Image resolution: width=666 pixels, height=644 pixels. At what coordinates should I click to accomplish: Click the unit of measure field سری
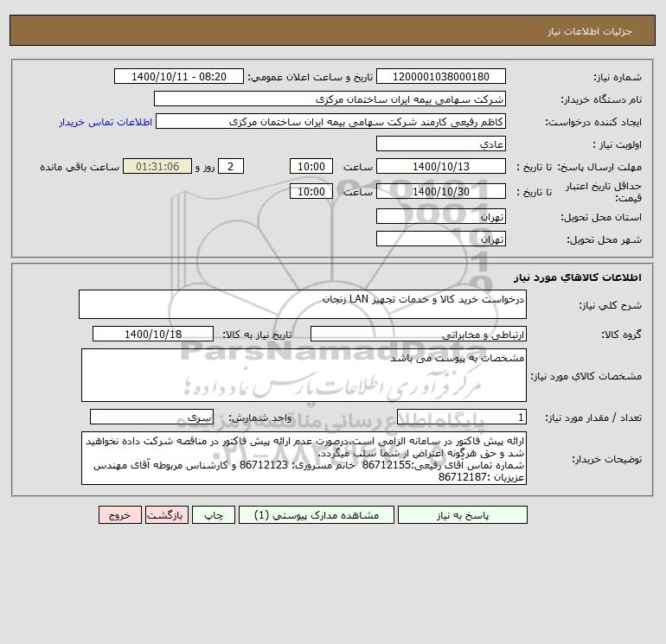[x=151, y=418]
